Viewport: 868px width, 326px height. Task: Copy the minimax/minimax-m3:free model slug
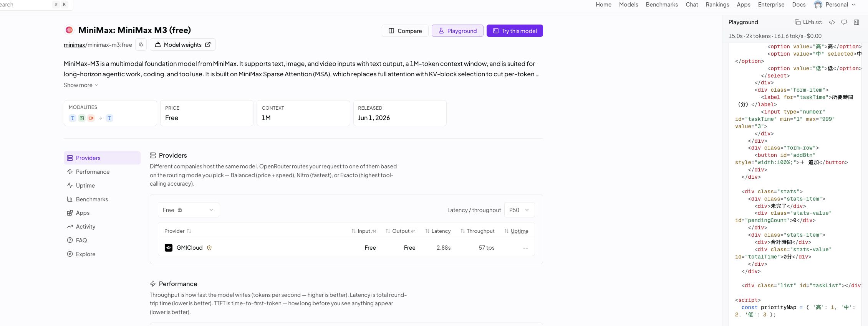pyautogui.click(x=141, y=44)
